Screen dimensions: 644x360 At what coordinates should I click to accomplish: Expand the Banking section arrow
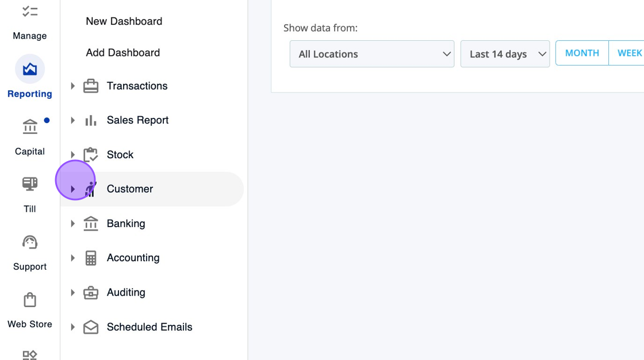(x=73, y=224)
